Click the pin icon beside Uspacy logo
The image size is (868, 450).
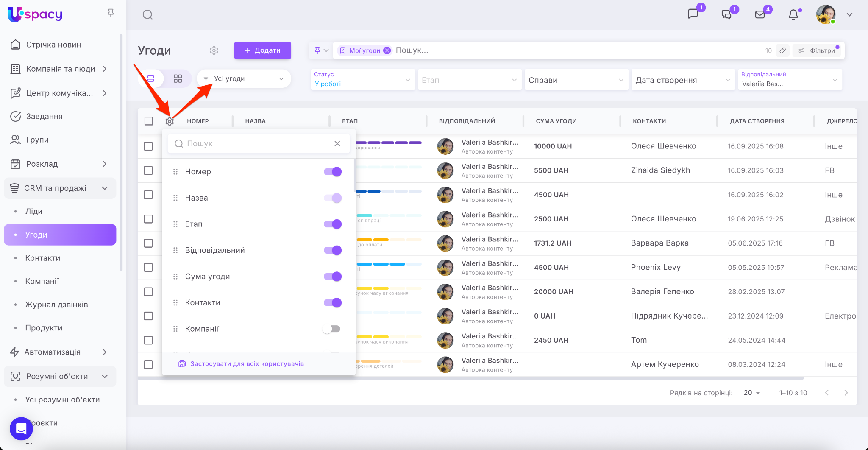click(111, 13)
